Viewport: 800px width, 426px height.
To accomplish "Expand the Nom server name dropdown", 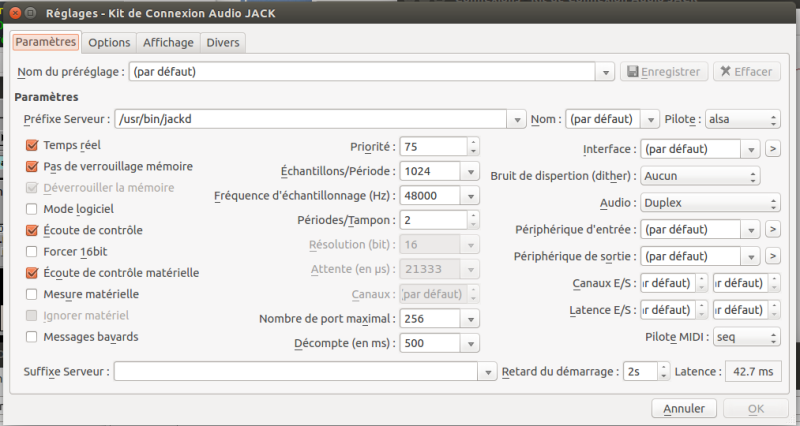I will 650,119.
